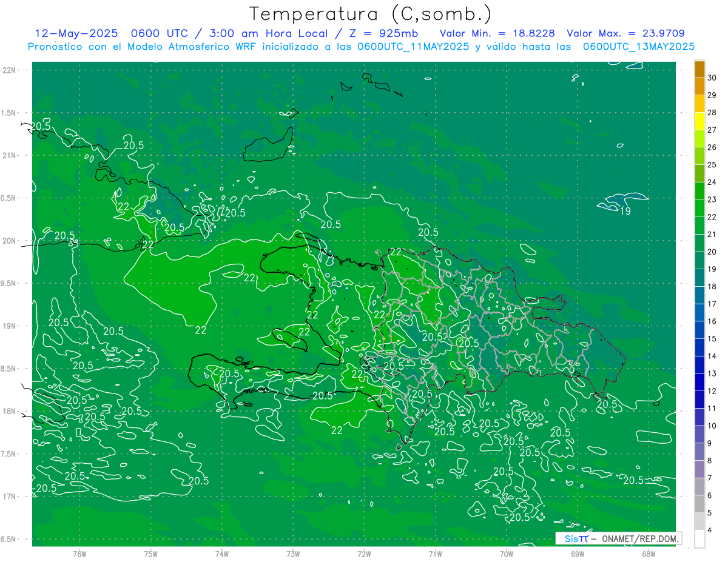Click the yellow swatch between 27 and 28

point(699,121)
